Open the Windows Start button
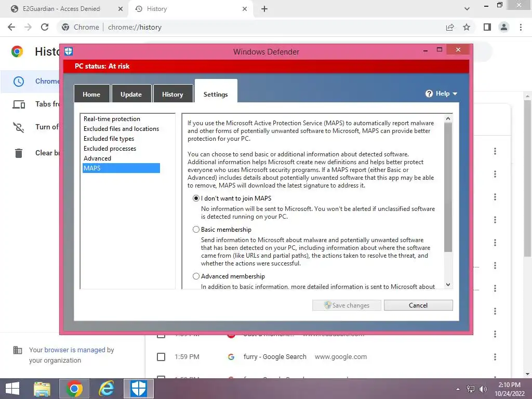This screenshot has width=532, height=399. click(12, 389)
